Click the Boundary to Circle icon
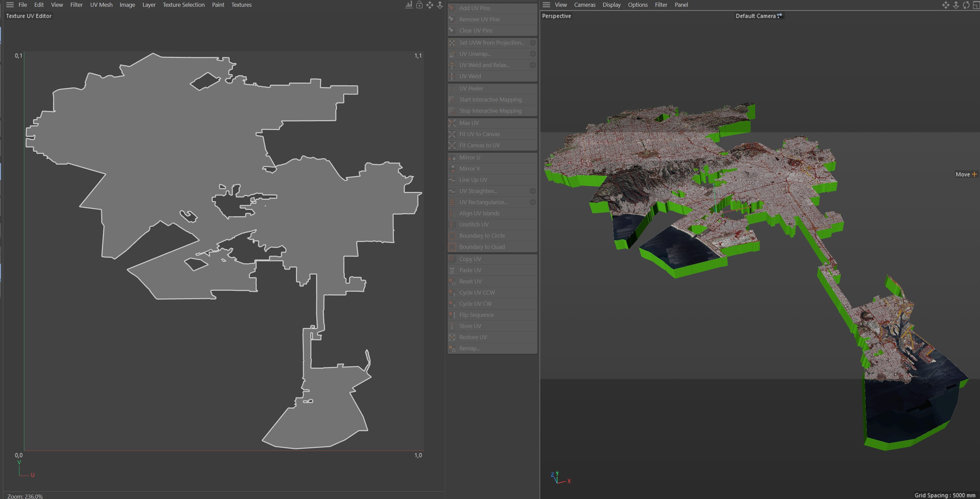The image size is (980, 499). pos(452,236)
